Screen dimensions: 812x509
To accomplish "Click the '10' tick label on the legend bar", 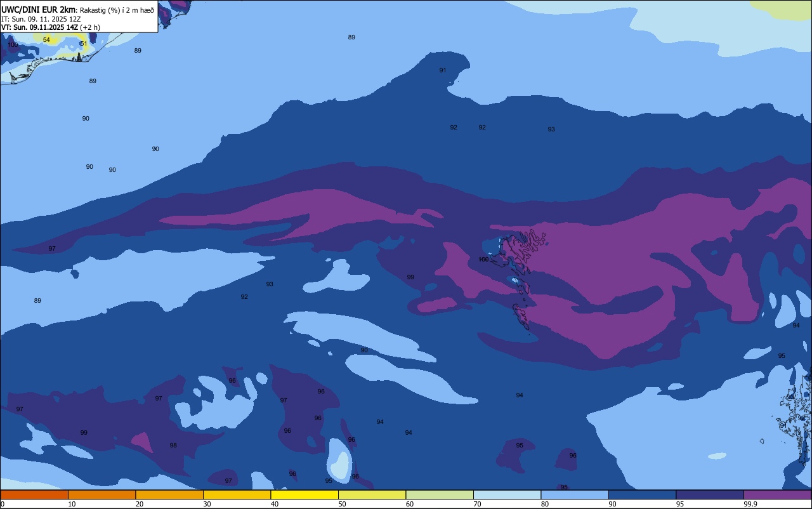I will point(72,504).
